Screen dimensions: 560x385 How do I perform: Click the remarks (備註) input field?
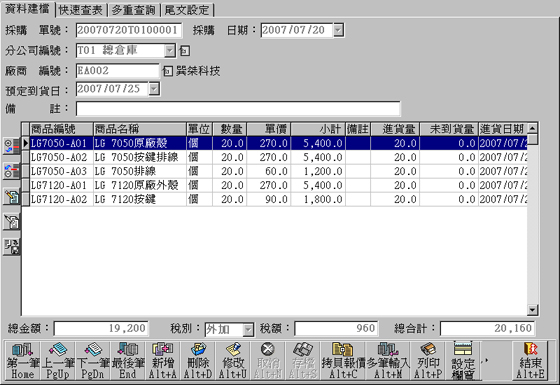point(238,109)
